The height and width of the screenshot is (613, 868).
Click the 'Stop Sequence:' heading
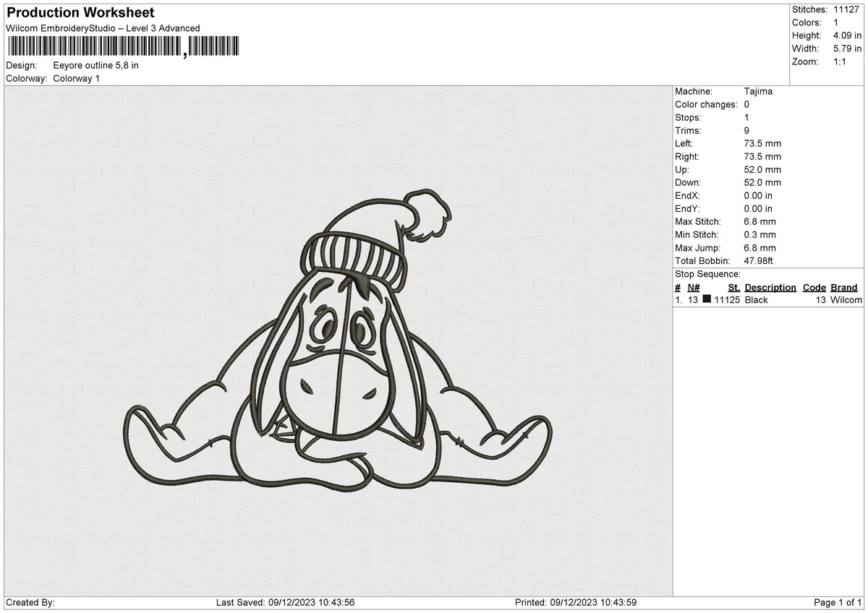(x=707, y=274)
